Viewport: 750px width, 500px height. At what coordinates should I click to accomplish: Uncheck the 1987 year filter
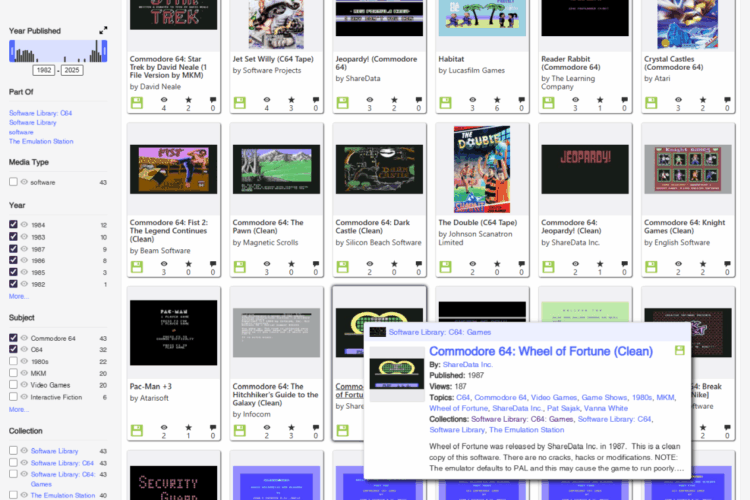[x=13, y=249]
